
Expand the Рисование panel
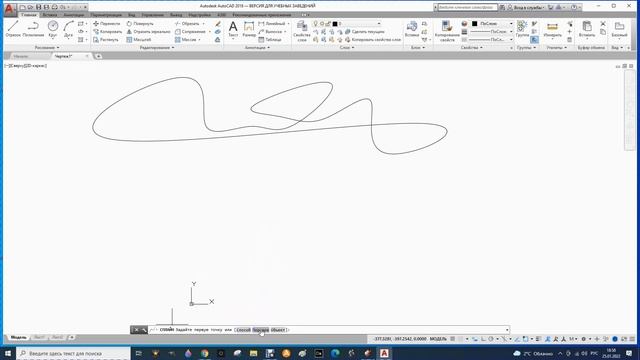click(47, 48)
